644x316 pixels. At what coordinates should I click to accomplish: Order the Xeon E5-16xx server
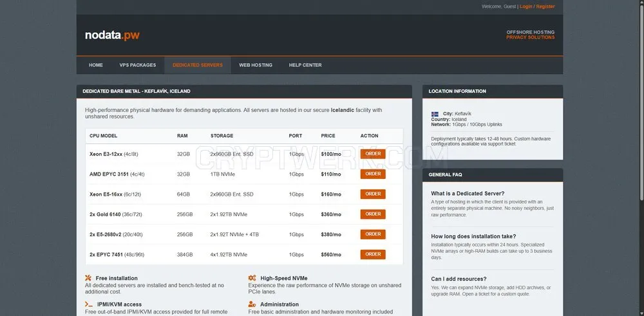[373, 194]
